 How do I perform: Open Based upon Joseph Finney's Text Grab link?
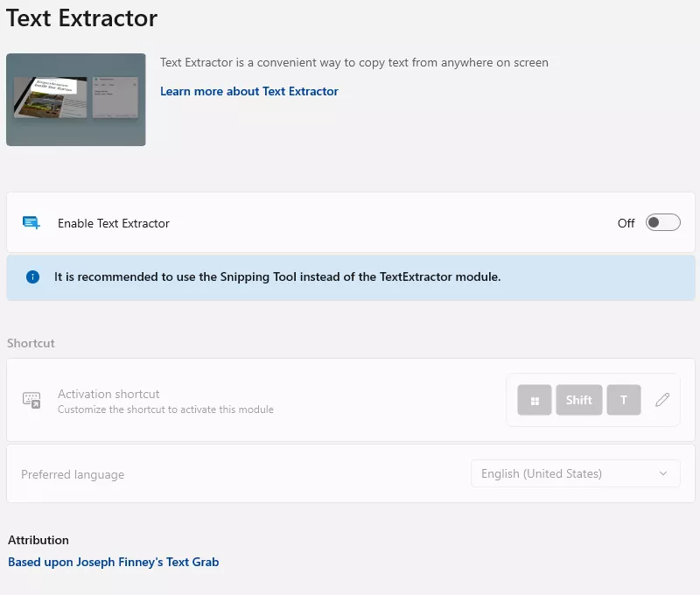point(114,562)
